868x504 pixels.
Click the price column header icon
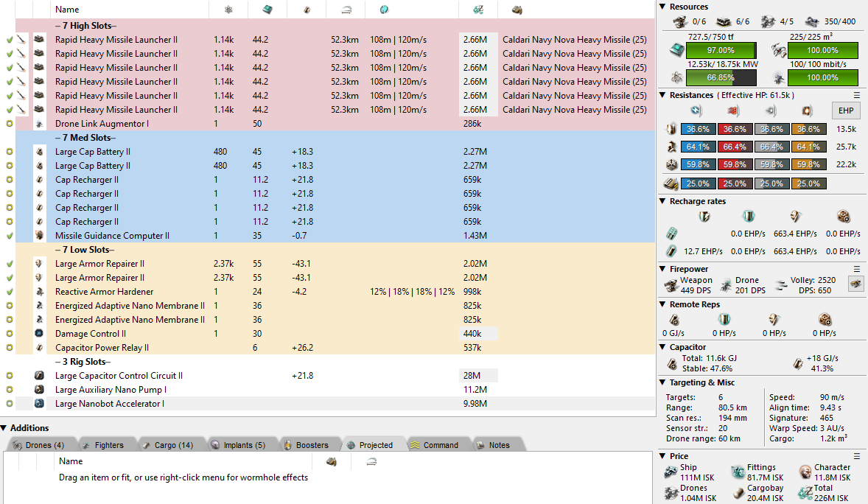(477, 10)
